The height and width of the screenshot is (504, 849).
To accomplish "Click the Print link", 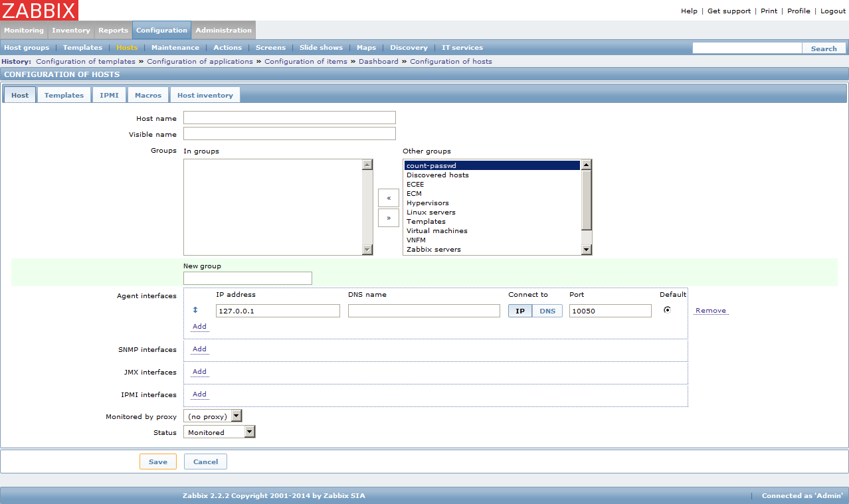I will 769,11.
